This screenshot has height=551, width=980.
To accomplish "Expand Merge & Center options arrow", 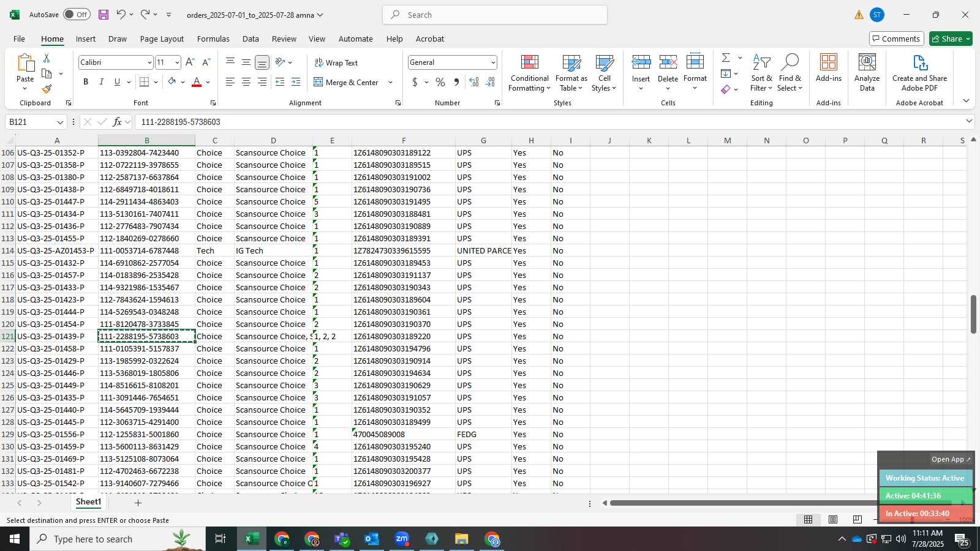I will (390, 82).
